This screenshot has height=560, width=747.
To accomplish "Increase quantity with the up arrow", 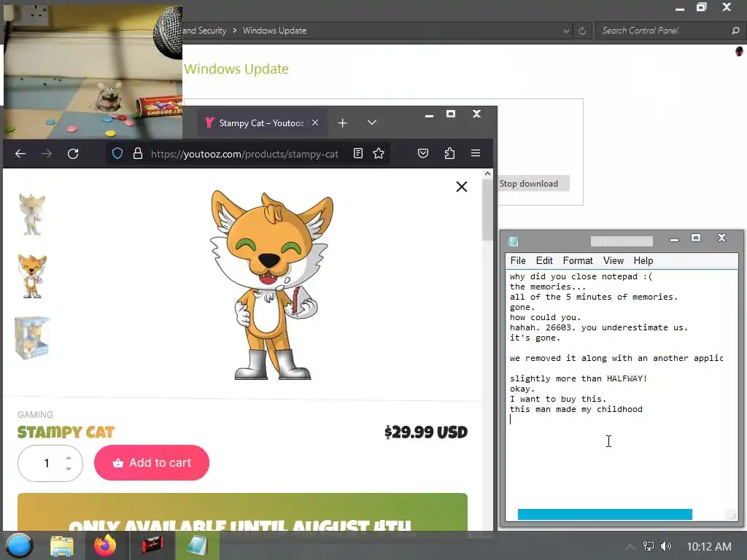I will [x=69, y=458].
